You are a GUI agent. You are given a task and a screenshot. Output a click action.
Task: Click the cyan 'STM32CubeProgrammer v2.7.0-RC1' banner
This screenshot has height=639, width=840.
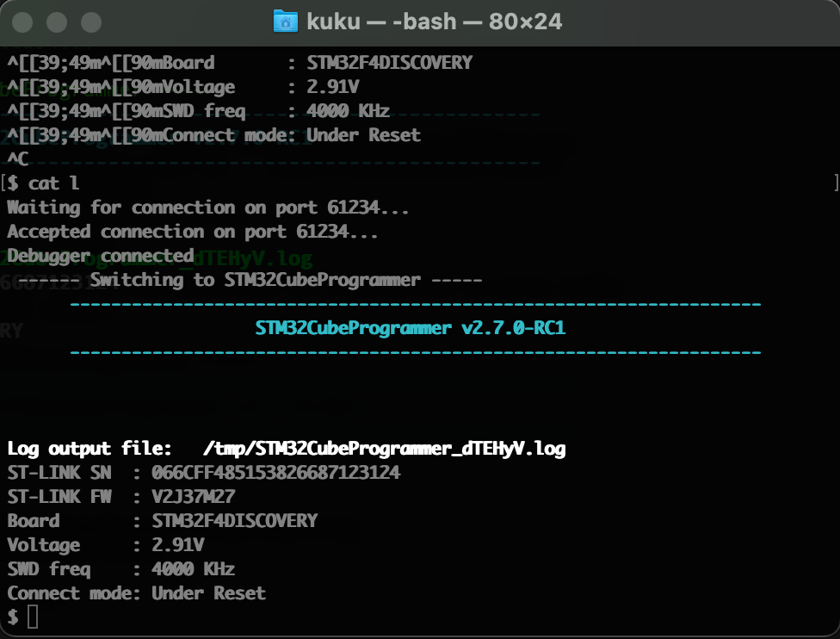tap(411, 328)
